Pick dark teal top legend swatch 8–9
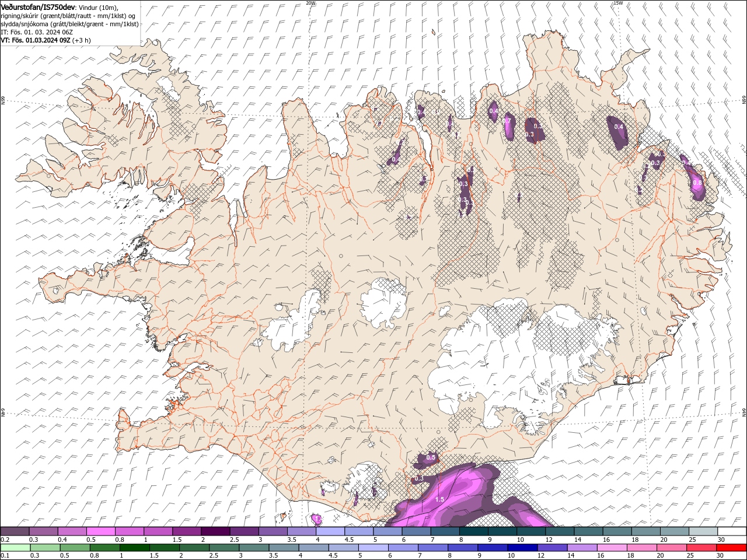Viewport: 747px width, 560px height. coord(474,531)
